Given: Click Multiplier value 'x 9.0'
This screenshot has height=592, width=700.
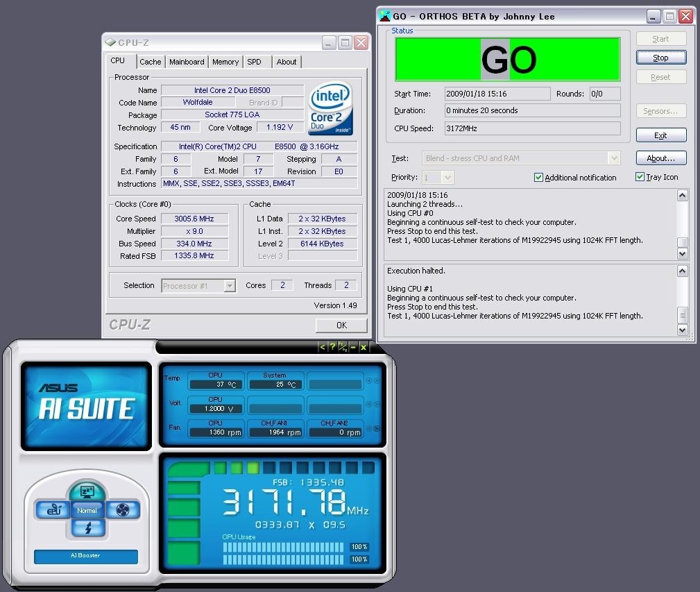Looking at the screenshot, I should tap(194, 231).
